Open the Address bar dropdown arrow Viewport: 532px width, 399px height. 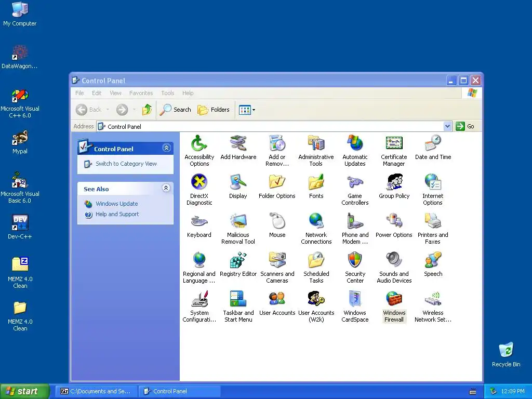(x=447, y=126)
